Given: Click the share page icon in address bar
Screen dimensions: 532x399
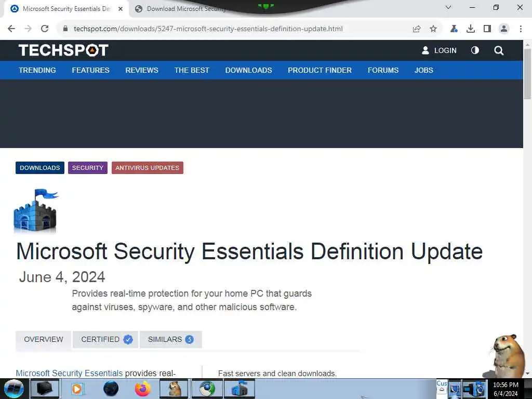Looking at the screenshot, I should [417, 29].
